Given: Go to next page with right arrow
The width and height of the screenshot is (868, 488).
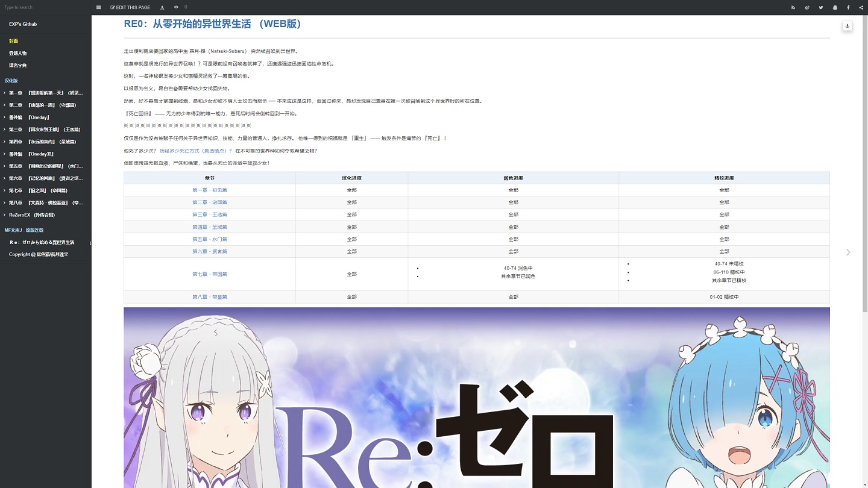Looking at the screenshot, I should coord(848,252).
